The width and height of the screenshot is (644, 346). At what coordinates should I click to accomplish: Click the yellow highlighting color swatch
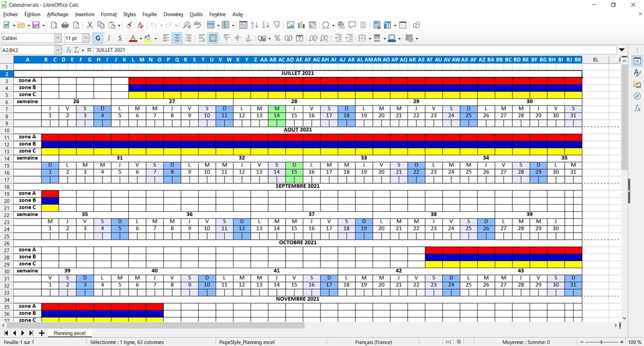[149, 38]
